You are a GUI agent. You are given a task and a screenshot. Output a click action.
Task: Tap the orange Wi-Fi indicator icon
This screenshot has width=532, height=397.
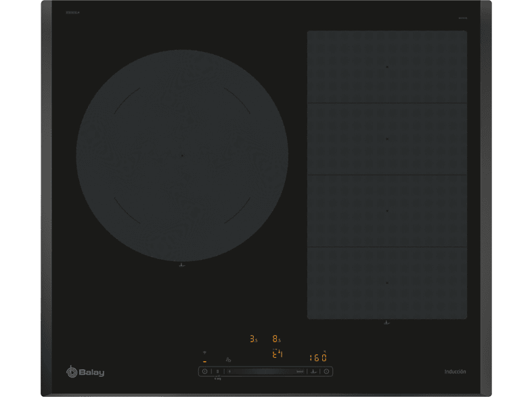[204, 354]
